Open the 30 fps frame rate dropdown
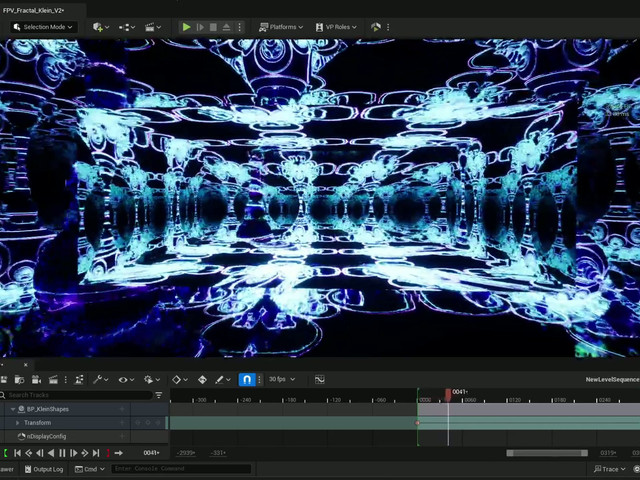 point(281,380)
